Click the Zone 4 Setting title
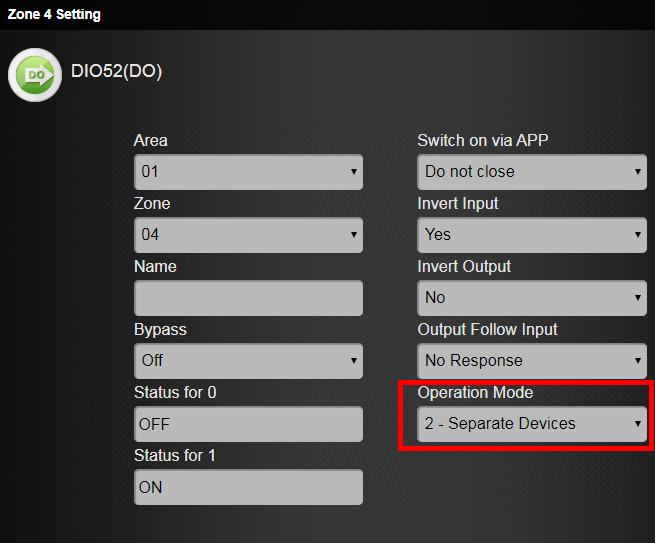Image resolution: width=655 pixels, height=543 pixels. click(54, 15)
